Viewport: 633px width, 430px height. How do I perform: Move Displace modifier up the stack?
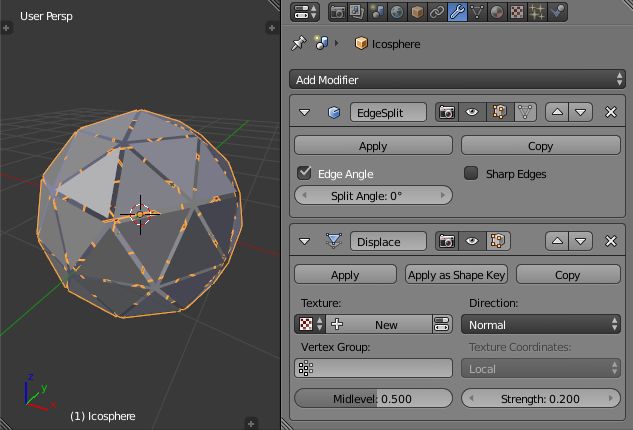coord(557,241)
